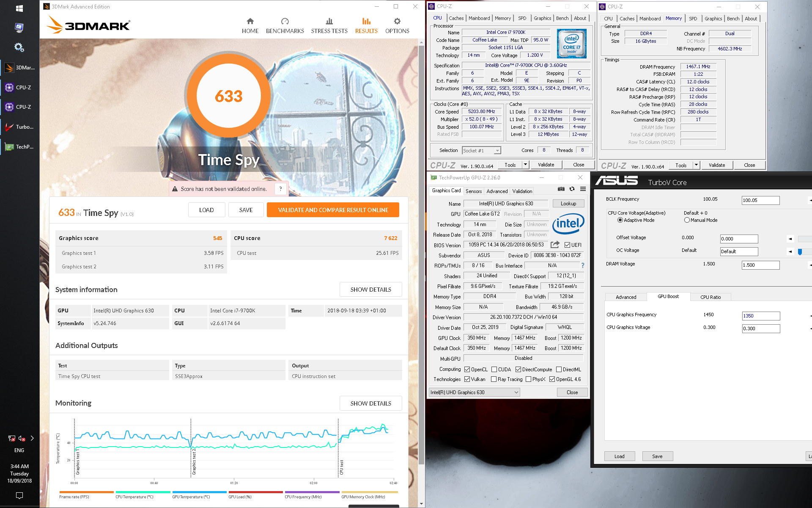The height and width of the screenshot is (508, 812).
Task: Click CPU Graphics Frequency input field
Action: (x=761, y=316)
